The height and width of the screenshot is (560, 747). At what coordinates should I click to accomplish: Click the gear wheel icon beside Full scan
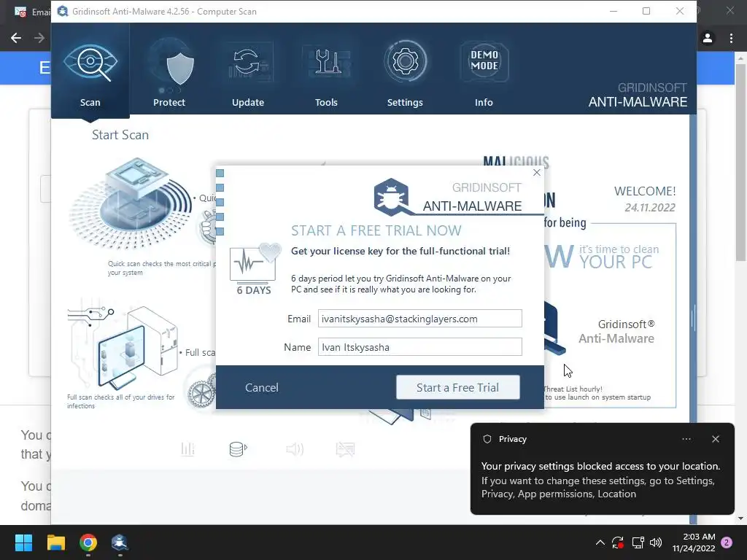201,394
